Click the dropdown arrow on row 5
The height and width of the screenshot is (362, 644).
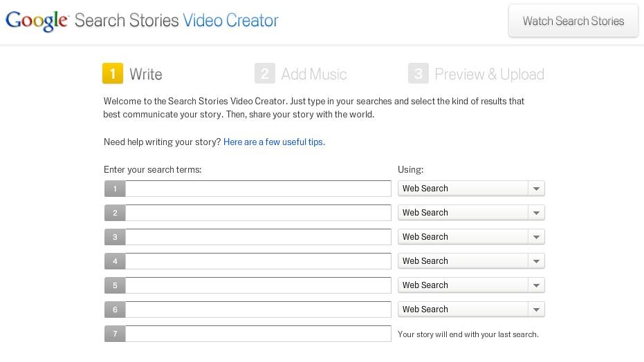click(x=536, y=285)
